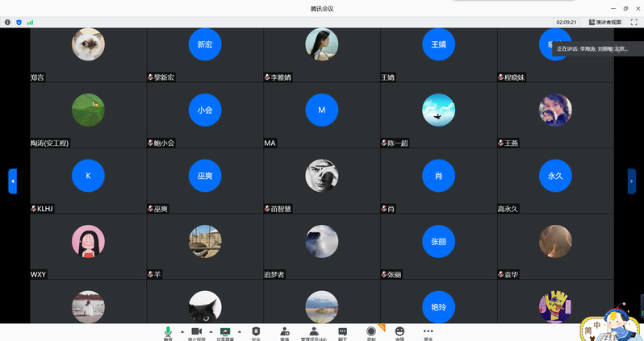644x341 pixels.
Task: Go to previous page of participants
Action: (x=12, y=181)
